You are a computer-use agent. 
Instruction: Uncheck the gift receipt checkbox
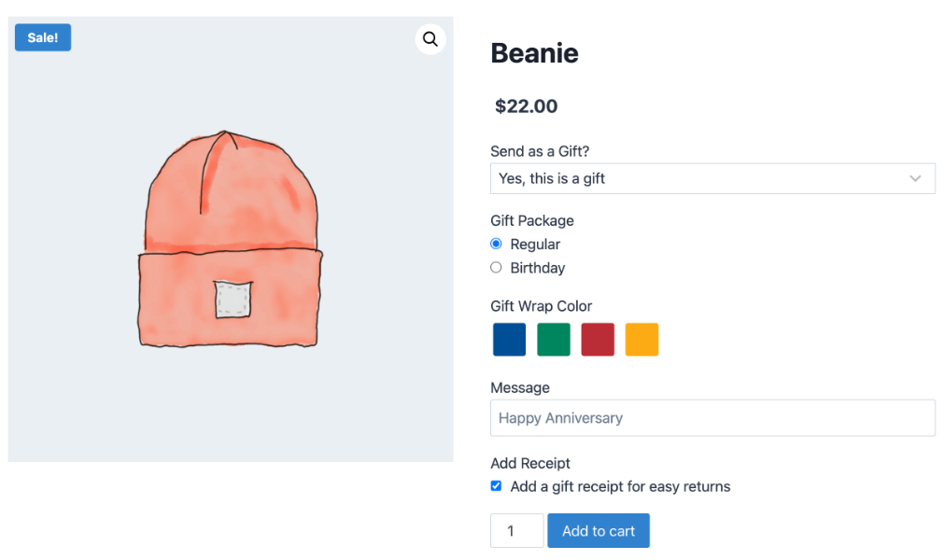pyautogui.click(x=496, y=486)
